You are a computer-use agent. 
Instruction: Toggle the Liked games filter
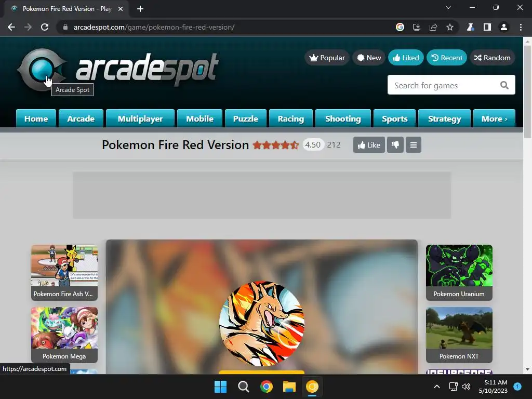pos(406,58)
